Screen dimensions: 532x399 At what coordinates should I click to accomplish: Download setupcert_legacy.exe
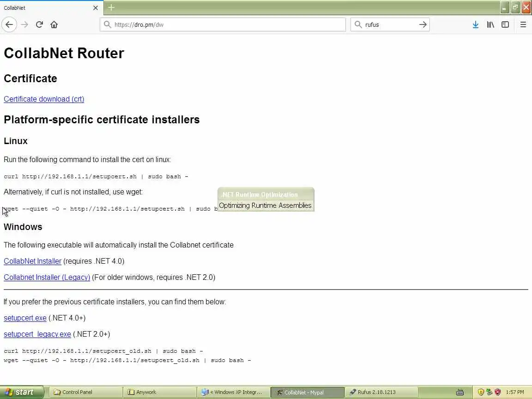(37, 334)
